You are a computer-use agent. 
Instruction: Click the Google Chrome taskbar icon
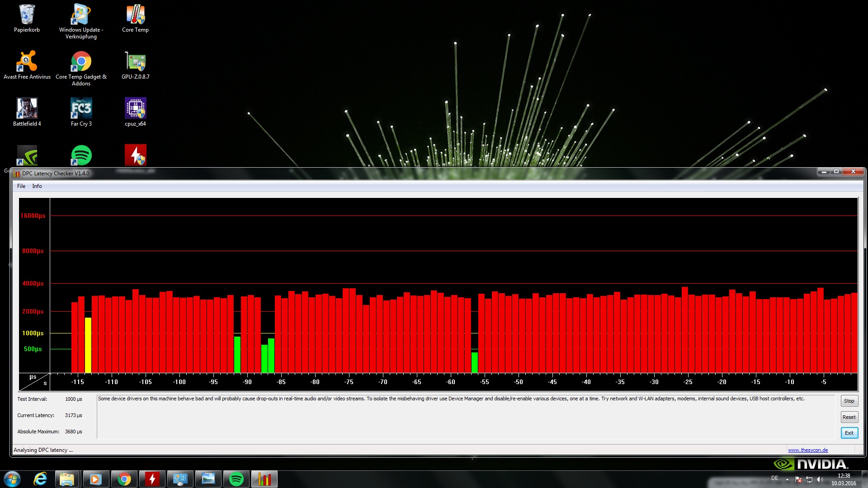pos(124,479)
